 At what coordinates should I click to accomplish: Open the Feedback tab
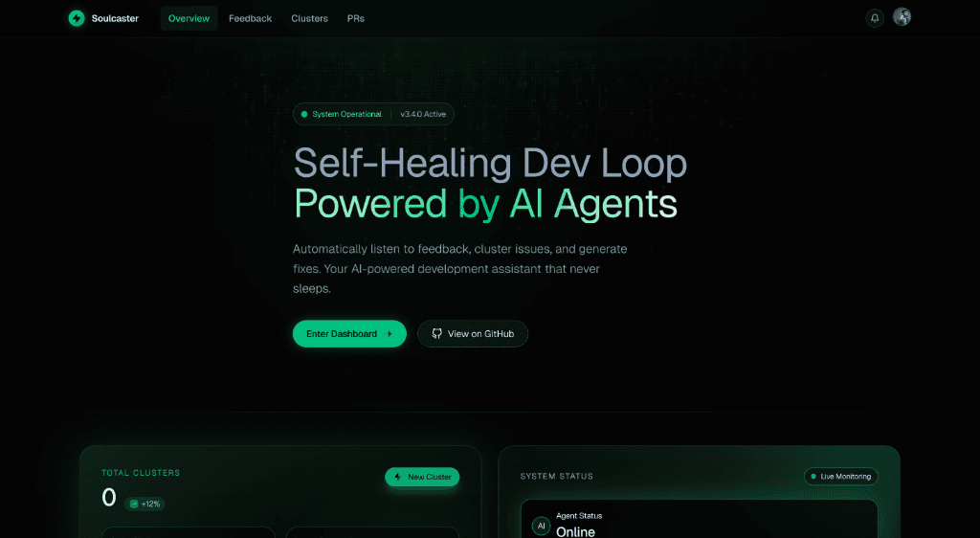[x=250, y=19]
